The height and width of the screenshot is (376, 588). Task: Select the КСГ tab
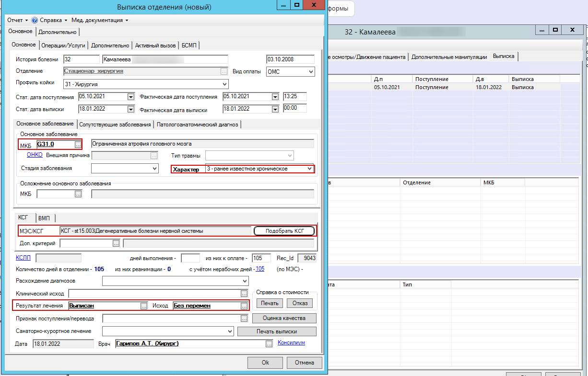[x=24, y=217]
